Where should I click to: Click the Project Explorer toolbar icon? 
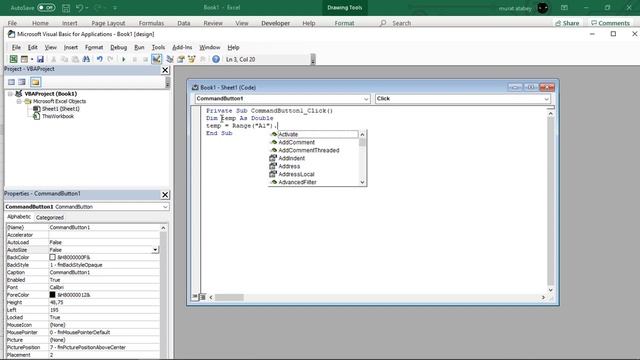(x=170, y=59)
